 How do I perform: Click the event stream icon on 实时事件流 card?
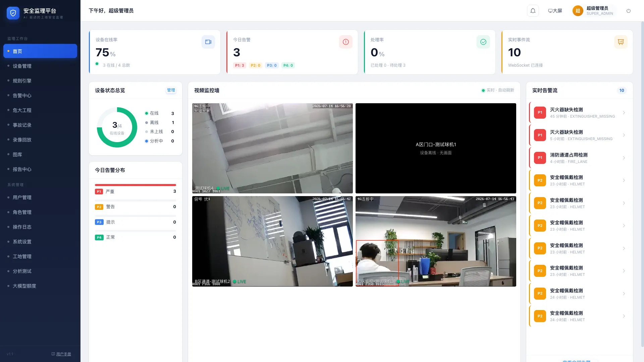tap(621, 42)
